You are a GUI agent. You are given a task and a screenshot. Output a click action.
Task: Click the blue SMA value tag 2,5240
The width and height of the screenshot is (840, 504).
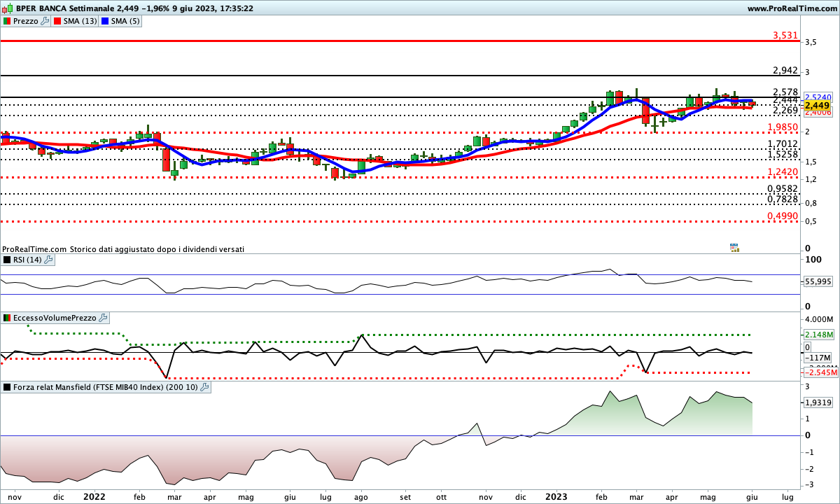[x=818, y=97]
